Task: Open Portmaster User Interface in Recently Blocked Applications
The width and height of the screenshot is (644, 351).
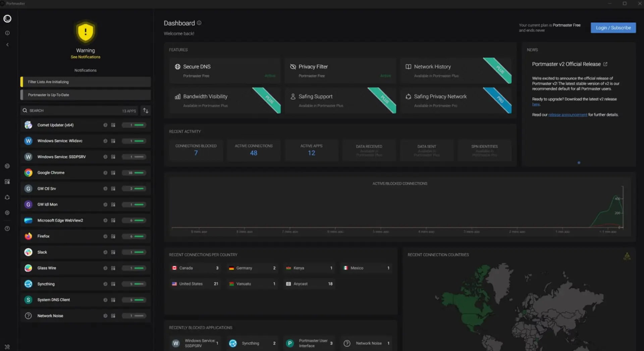Action: tap(309, 343)
